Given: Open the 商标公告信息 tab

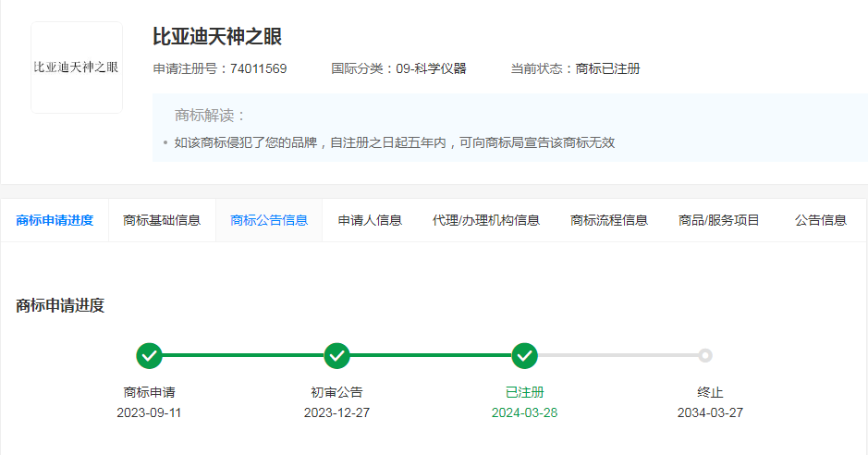Looking at the screenshot, I should point(269,220).
